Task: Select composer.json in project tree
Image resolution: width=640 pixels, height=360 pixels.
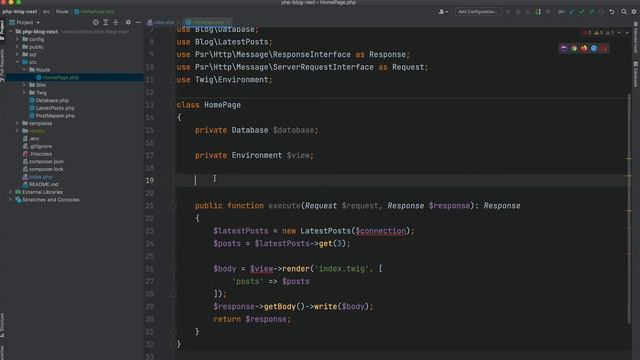Action: click(43, 161)
